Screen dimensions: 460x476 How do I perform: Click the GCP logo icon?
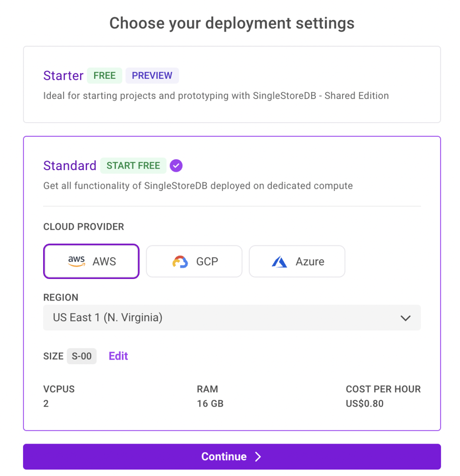[181, 261]
